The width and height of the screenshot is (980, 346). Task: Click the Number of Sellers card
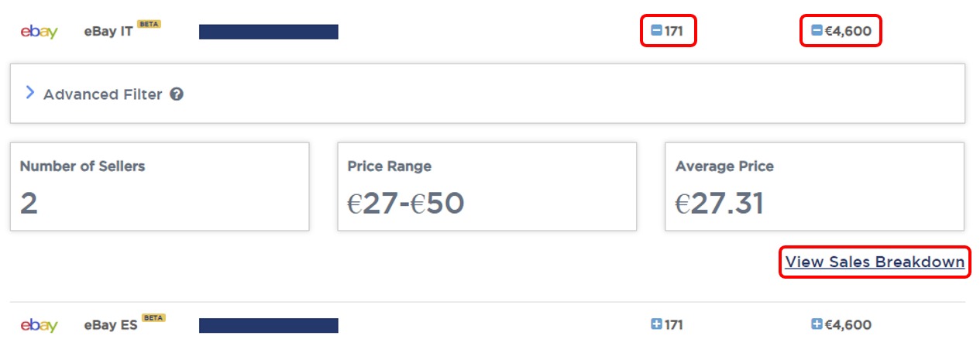pyautogui.click(x=160, y=186)
